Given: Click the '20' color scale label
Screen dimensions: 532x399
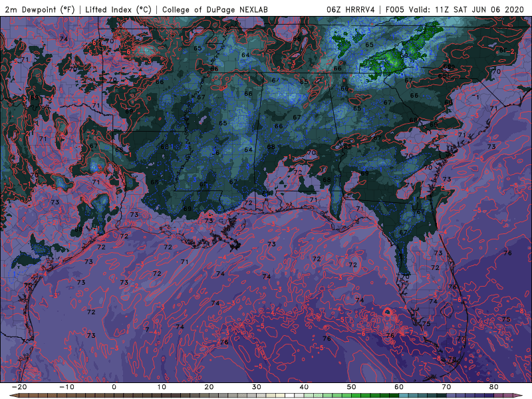Looking at the screenshot, I should pyautogui.click(x=209, y=387).
